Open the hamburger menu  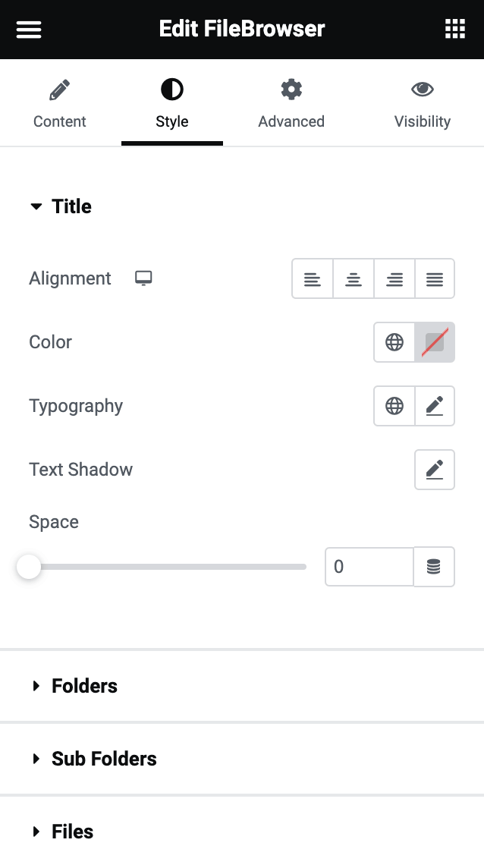(29, 30)
